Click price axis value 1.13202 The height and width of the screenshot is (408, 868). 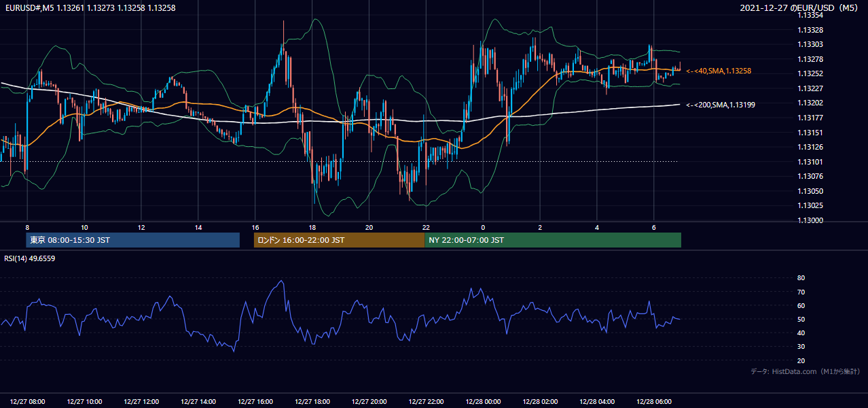tap(810, 103)
